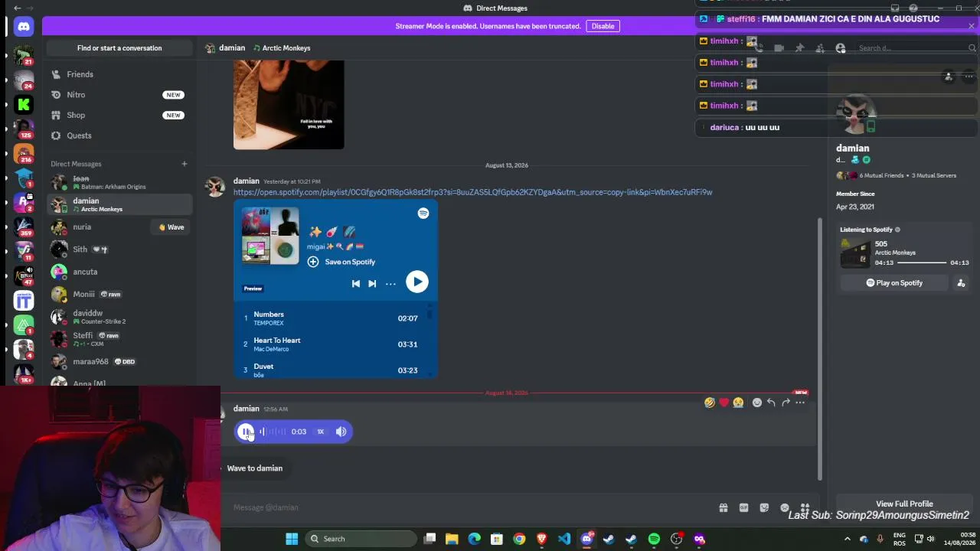The image size is (980, 551).
Task: Click Play on Spotify button
Action: click(894, 283)
